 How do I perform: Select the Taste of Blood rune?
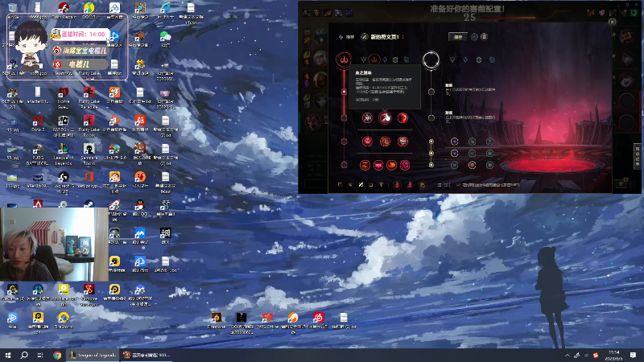385,118
